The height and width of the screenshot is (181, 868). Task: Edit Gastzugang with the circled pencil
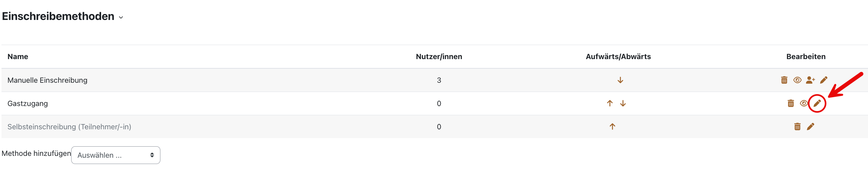tap(817, 103)
